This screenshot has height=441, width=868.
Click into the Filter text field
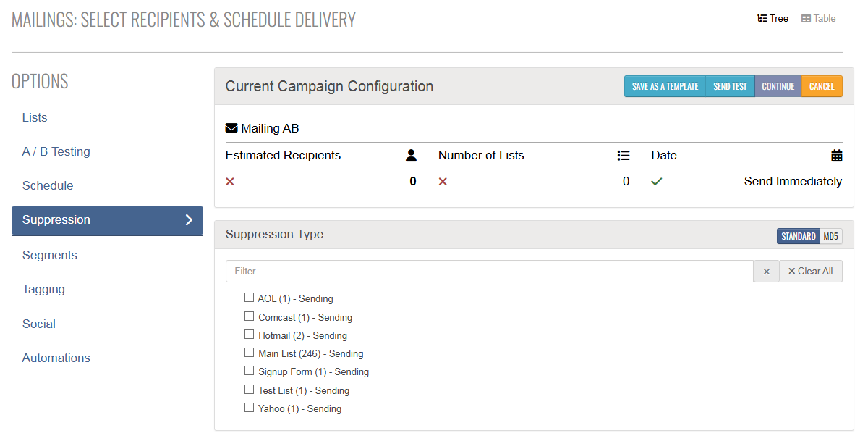click(490, 272)
